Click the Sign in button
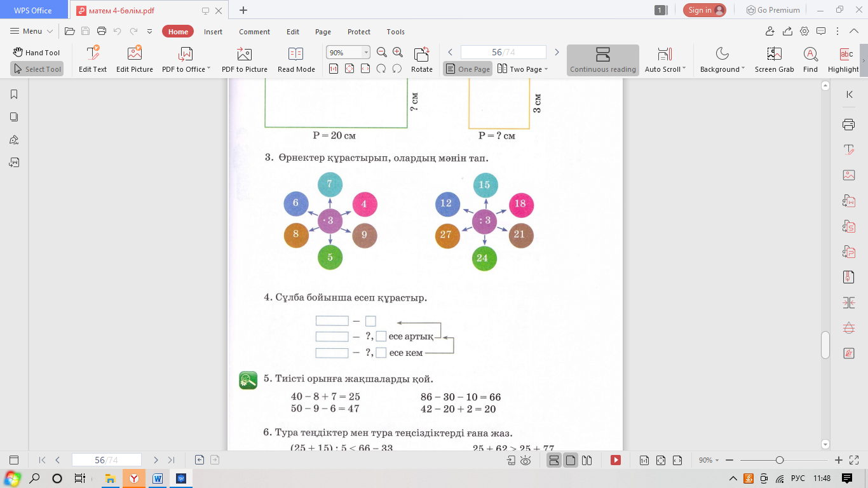The image size is (868, 488). (705, 10)
